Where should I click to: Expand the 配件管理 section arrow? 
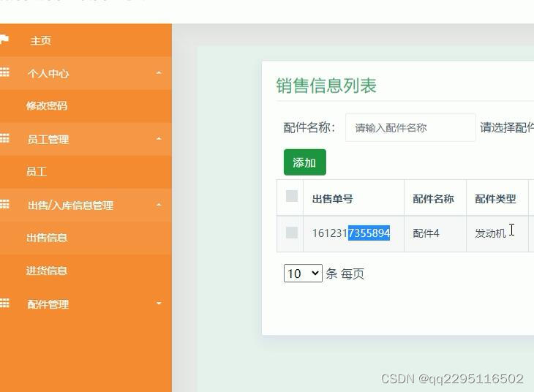pyautogui.click(x=159, y=303)
